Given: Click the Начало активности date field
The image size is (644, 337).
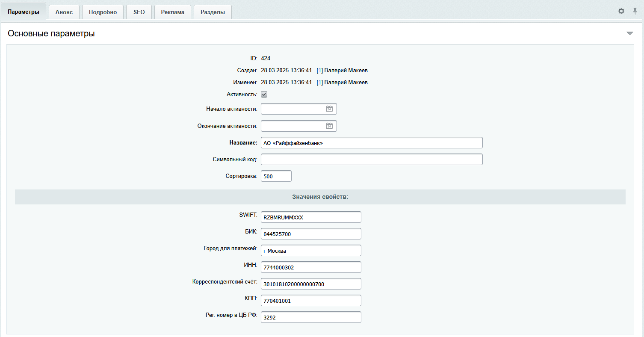Looking at the screenshot, I should 299,109.
